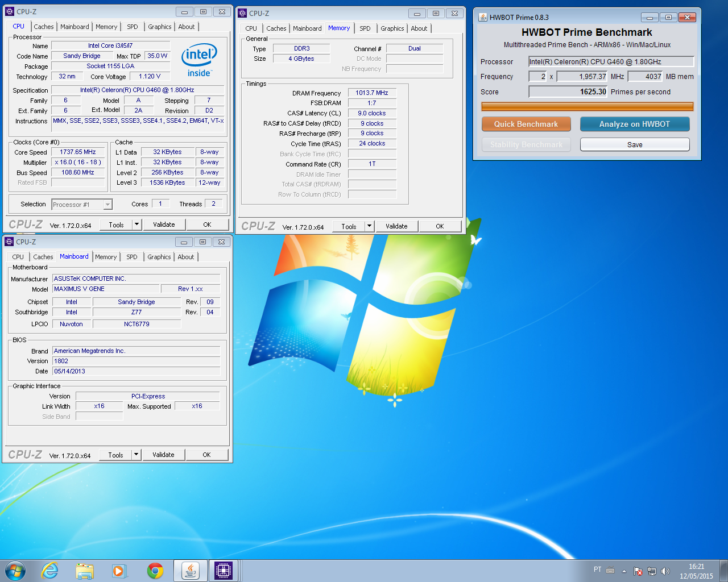Switch to Caches tab in CPU window
Screen dimensions: 728x582
(x=44, y=27)
